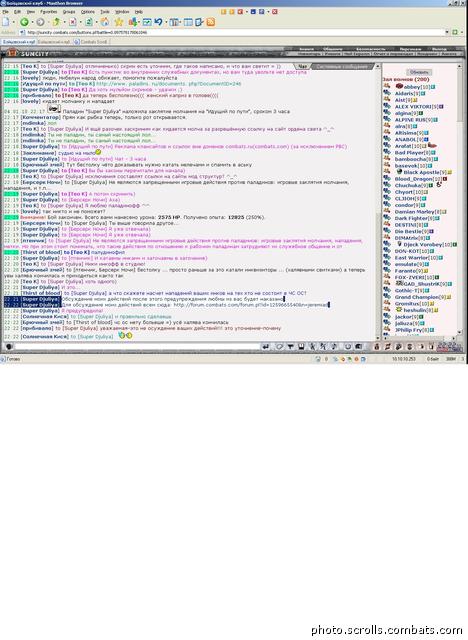Open Favorites via the yellow star icon
Viewport: 468px width, 640px height.
(119, 22)
